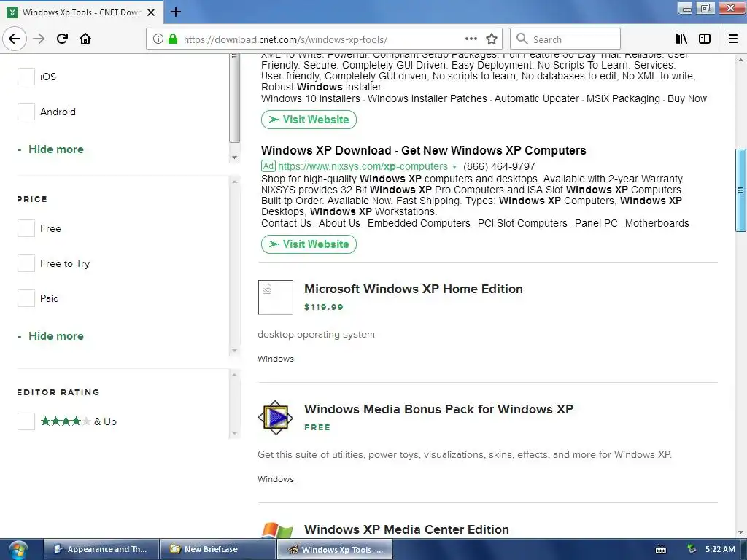This screenshot has width=747, height=560.
Task: Click the on-screen keyboard tray icon
Action: [661, 550]
